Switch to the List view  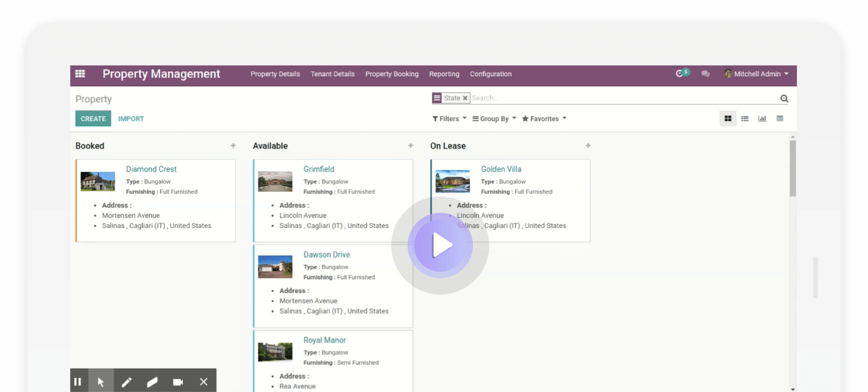[745, 118]
